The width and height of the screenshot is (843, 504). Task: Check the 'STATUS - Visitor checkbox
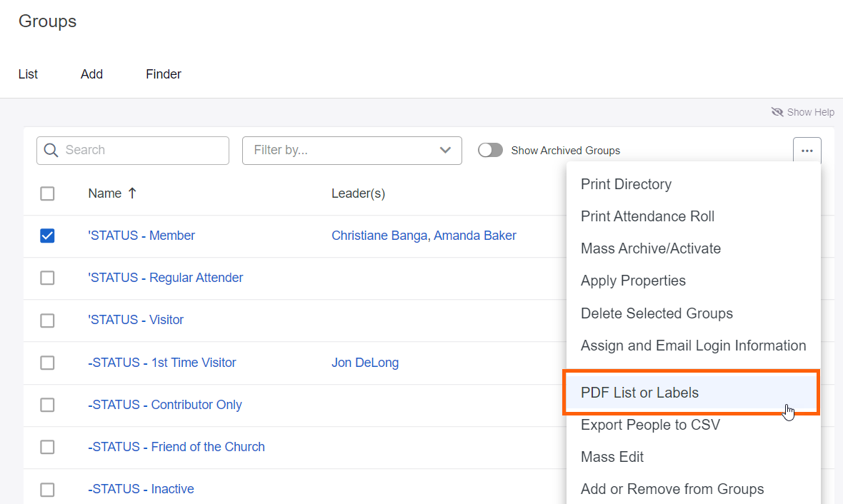[47, 321]
